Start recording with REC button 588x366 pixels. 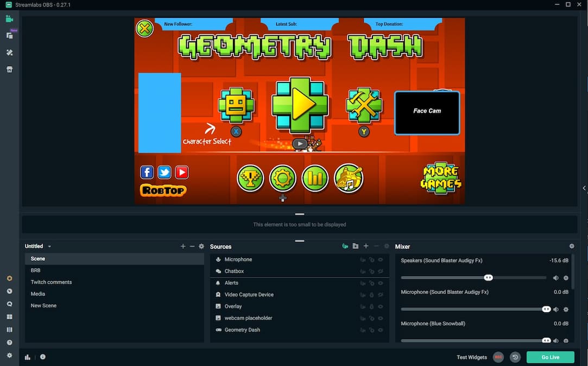tap(498, 357)
